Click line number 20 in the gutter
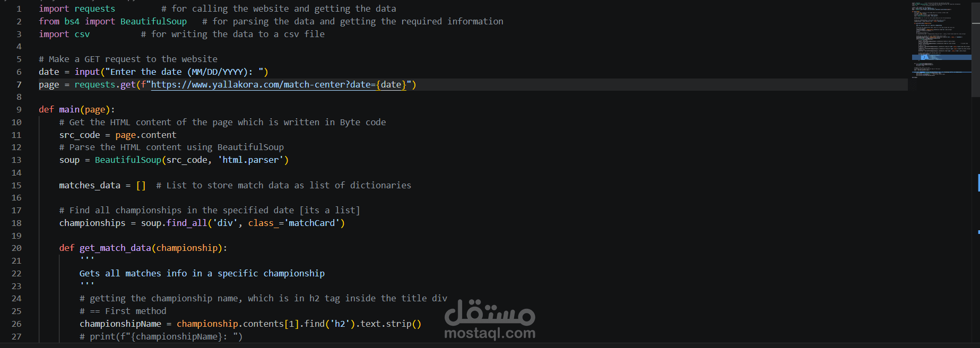 [16, 248]
